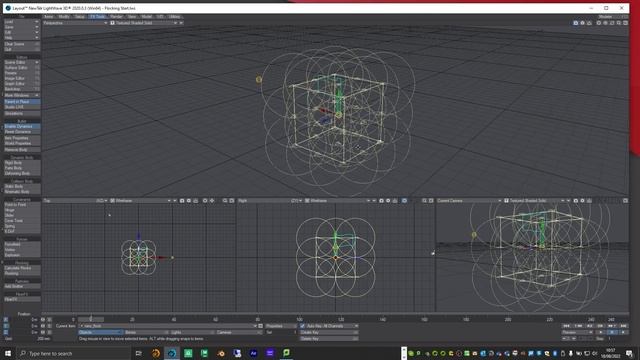Open the Preview dropdown
The width and height of the screenshot is (640, 360).
click(x=577, y=332)
